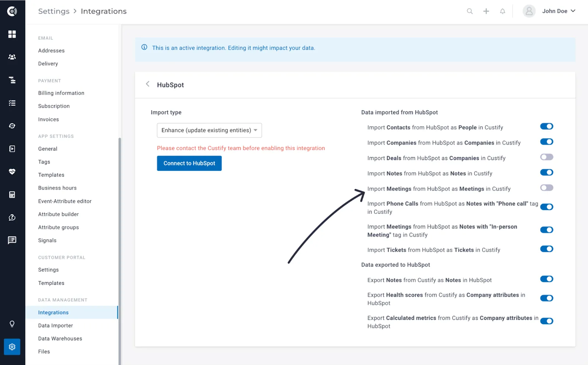Open the health heart icon in left rail
Screen dimensions: 588x365
[x=12, y=171]
